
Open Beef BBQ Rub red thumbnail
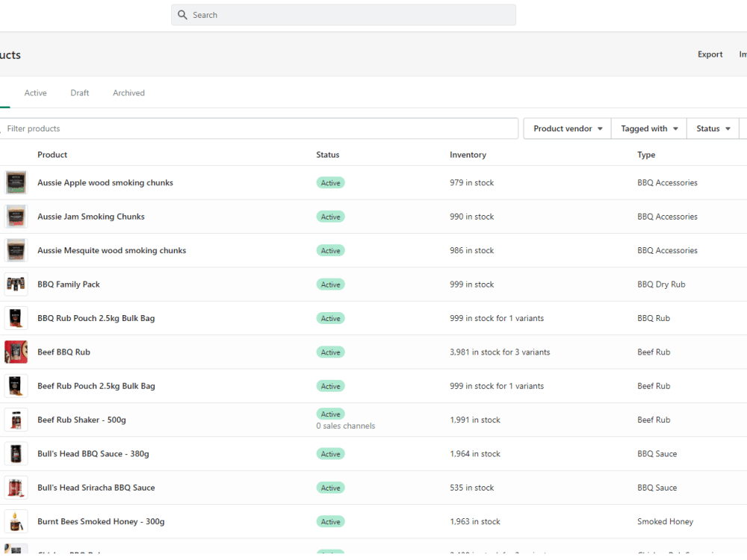pos(16,352)
